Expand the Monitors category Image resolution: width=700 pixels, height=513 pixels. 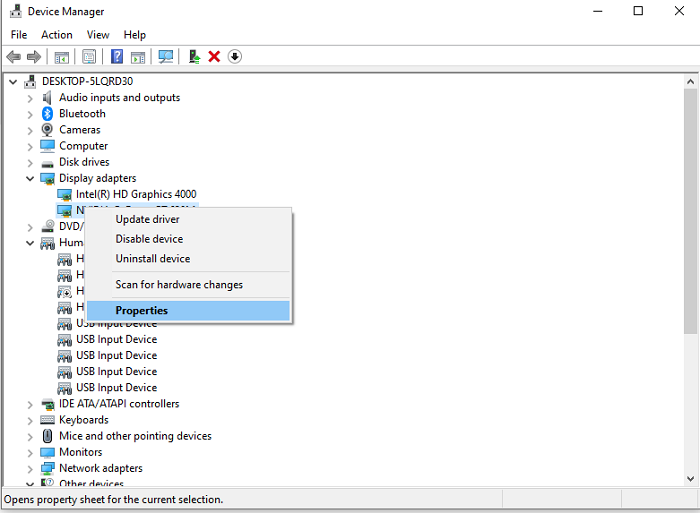[30, 453]
